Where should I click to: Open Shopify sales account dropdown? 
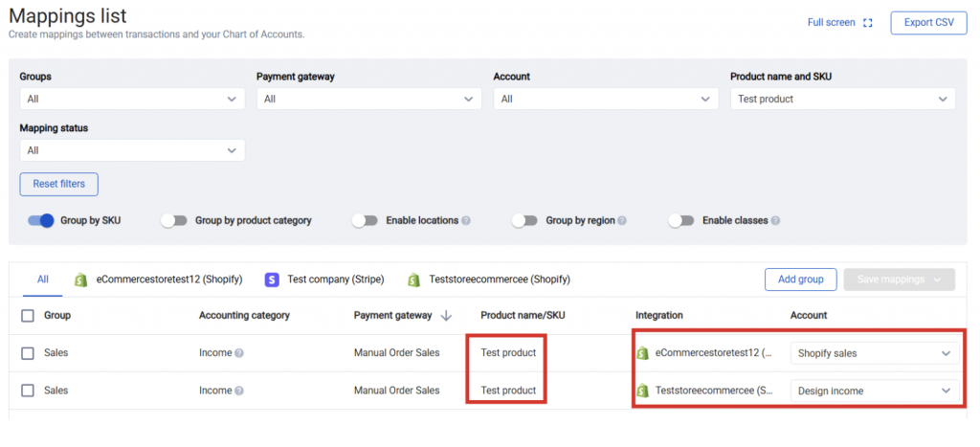pyautogui.click(x=875, y=353)
